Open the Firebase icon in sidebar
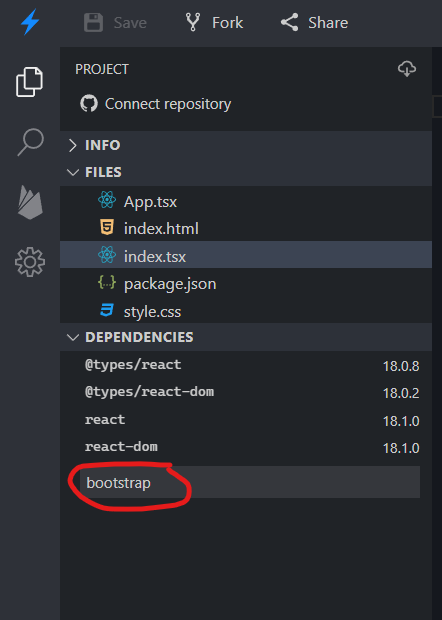Image resolution: width=442 pixels, height=620 pixels. (30, 202)
